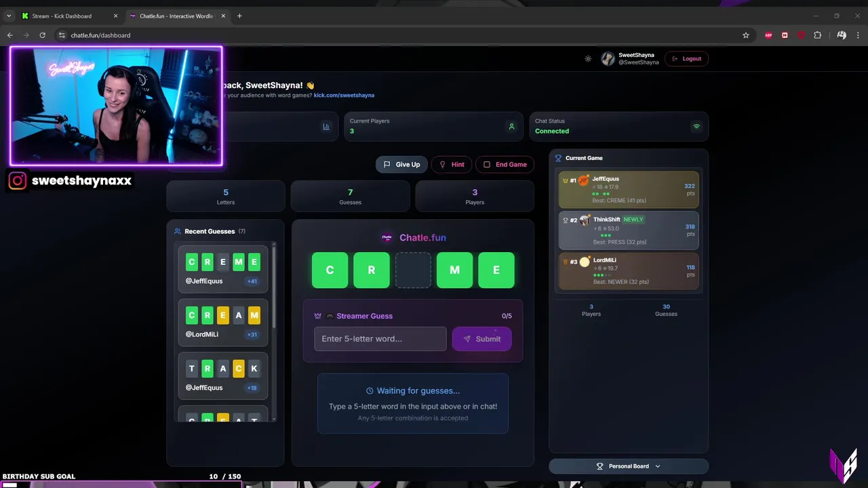Open LordMiLi leaderboard entry
This screenshot has height=488, width=868.
629,271
